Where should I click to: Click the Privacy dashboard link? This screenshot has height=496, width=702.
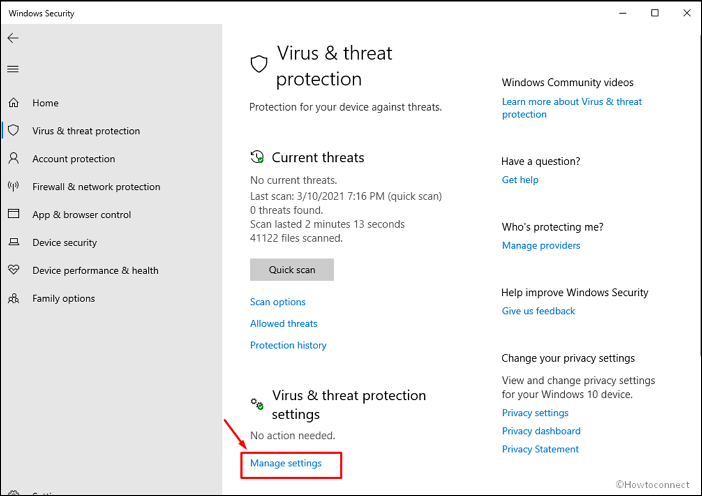click(x=541, y=431)
